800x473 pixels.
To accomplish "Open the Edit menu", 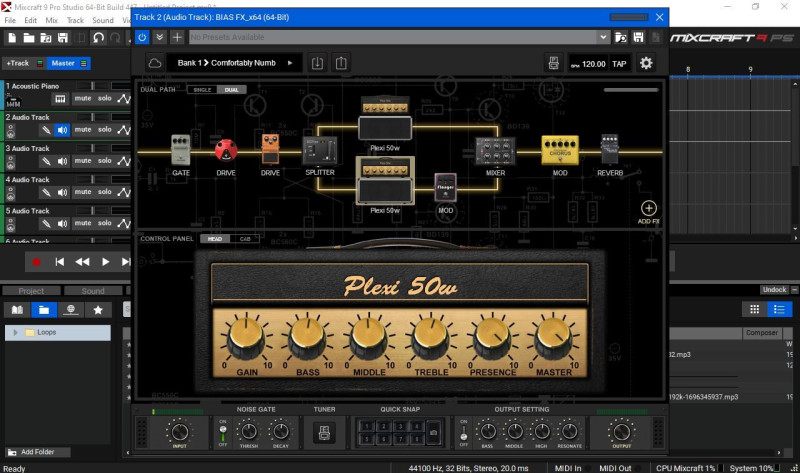I will (x=31, y=20).
